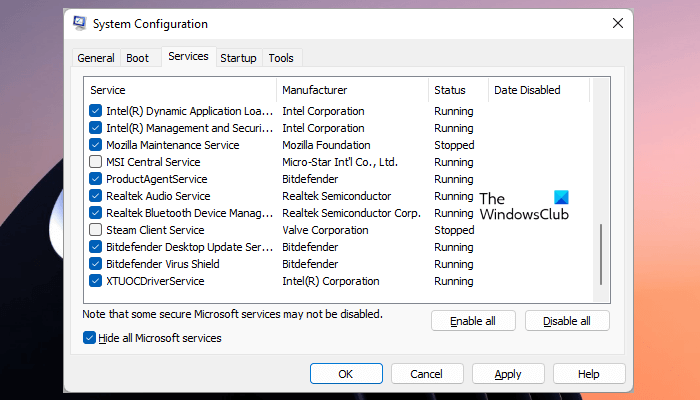Select the Tools tab

[x=281, y=58]
